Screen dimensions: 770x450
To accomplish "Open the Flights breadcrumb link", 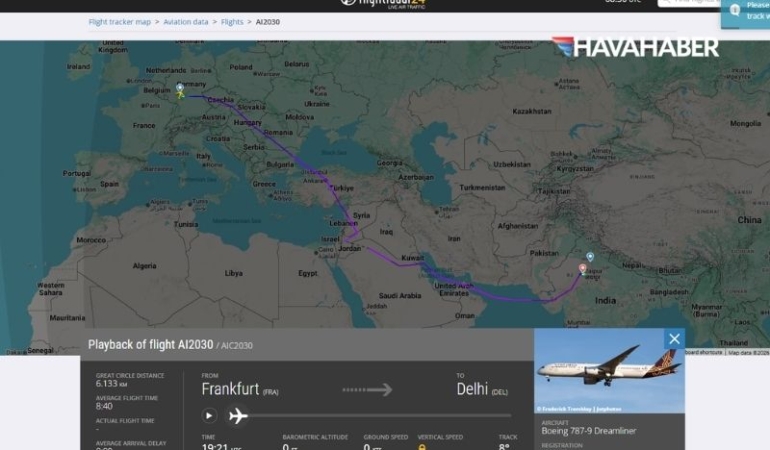I will (232, 22).
